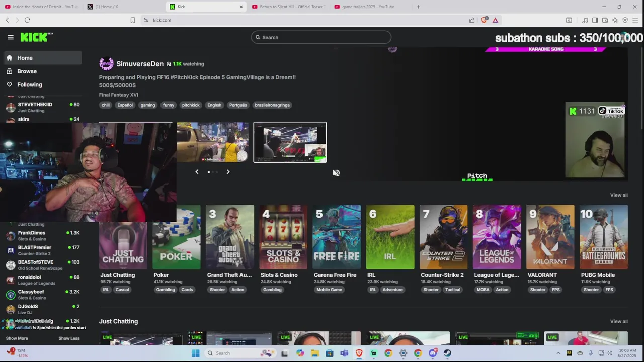The height and width of the screenshot is (362, 644).
Task: Switch to Return to Silent Hill tab
Action: [289, 7]
